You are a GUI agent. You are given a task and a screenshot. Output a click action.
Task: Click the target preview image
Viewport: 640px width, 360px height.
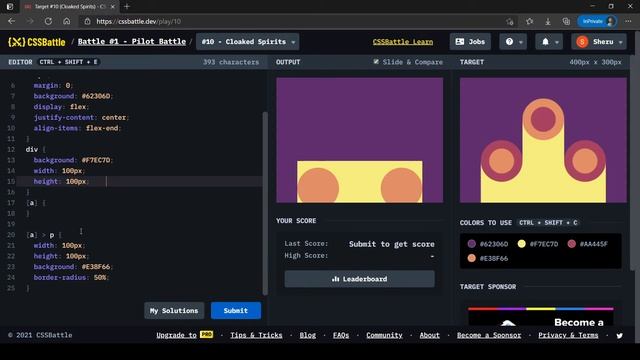click(543, 140)
